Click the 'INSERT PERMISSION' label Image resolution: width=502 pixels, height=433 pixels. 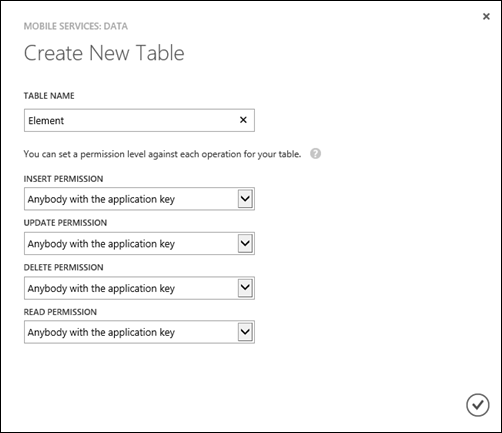63,179
